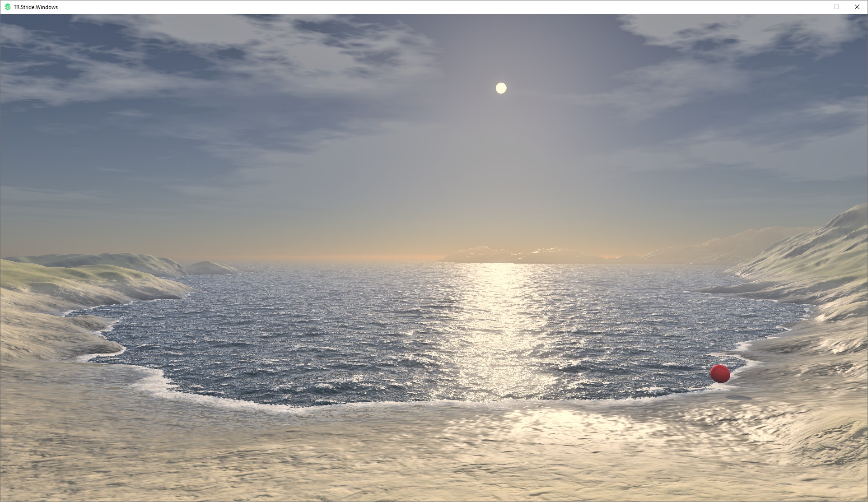Click the Stride logo icon in title bar
This screenshot has width=868, height=502.
pos(7,7)
